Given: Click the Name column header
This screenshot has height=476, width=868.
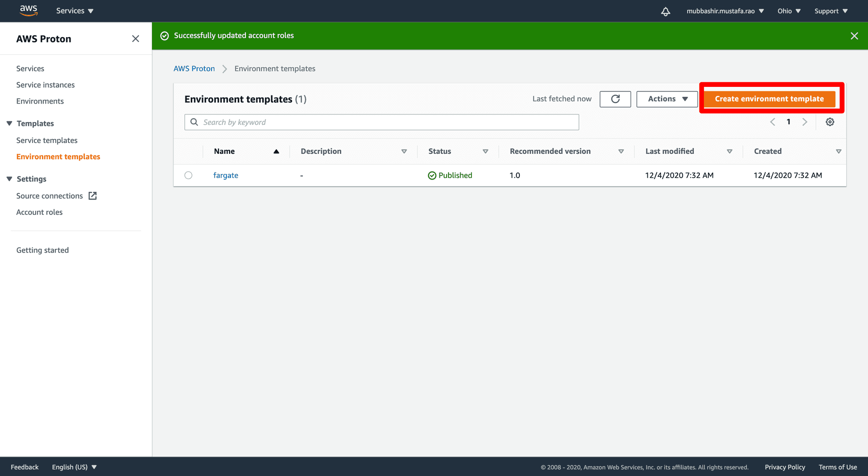Looking at the screenshot, I should click(224, 152).
